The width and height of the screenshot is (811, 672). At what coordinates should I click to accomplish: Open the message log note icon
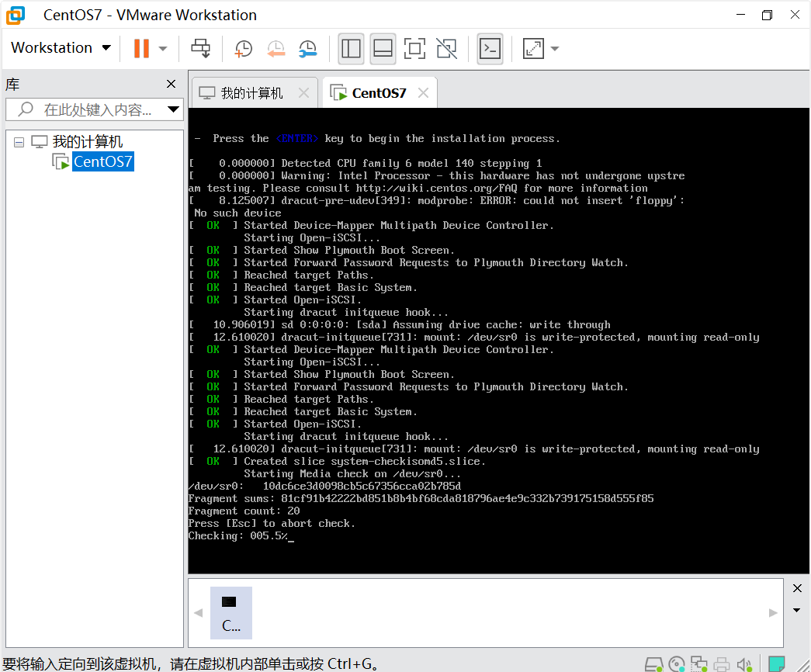click(776, 663)
